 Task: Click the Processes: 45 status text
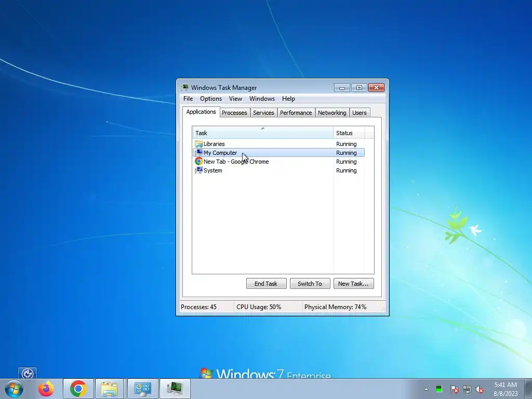[198, 307]
